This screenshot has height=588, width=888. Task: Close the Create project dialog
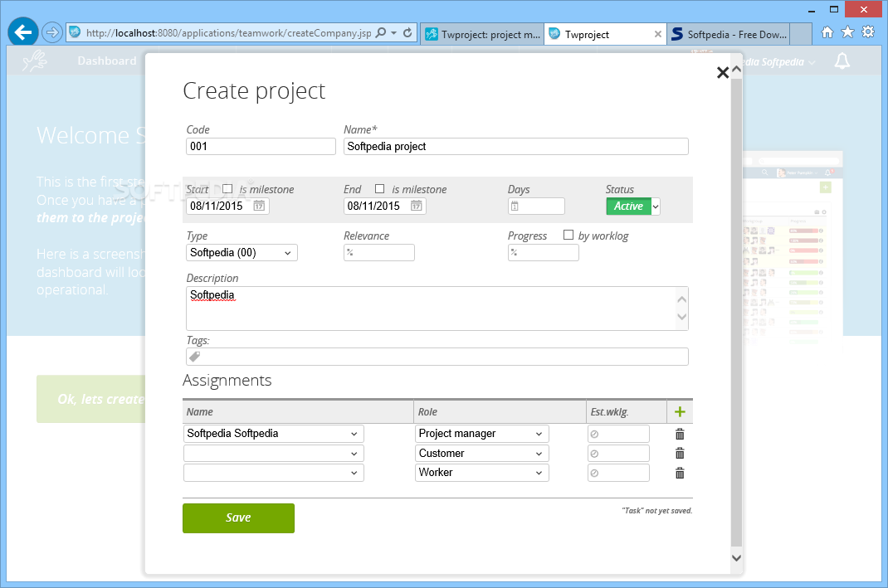click(x=722, y=72)
